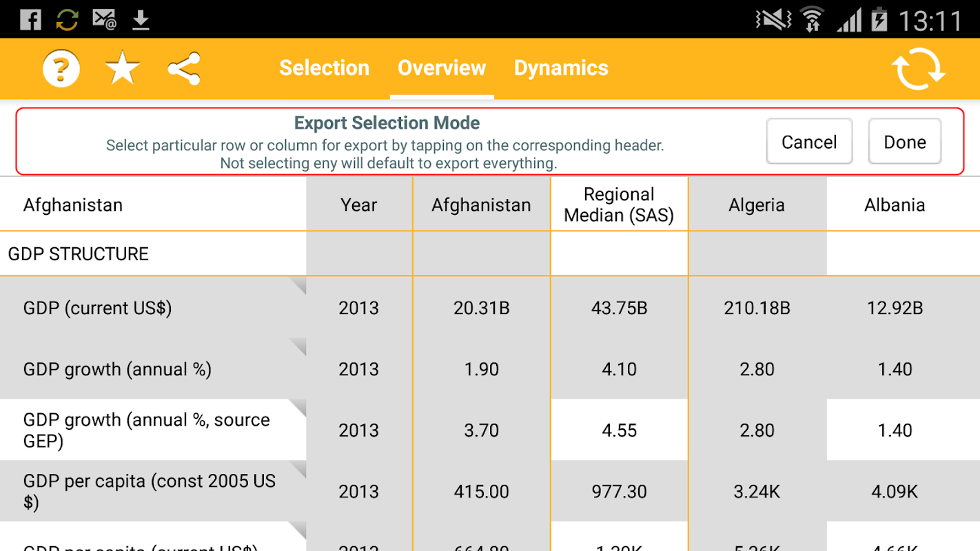
Task: Tap the 20.31B value cell
Action: click(482, 308)
